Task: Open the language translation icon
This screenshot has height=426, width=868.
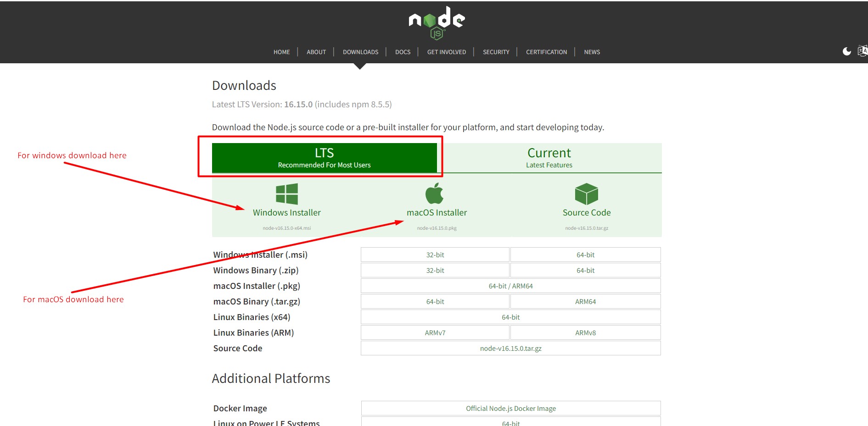Action: tap(862, 51)
